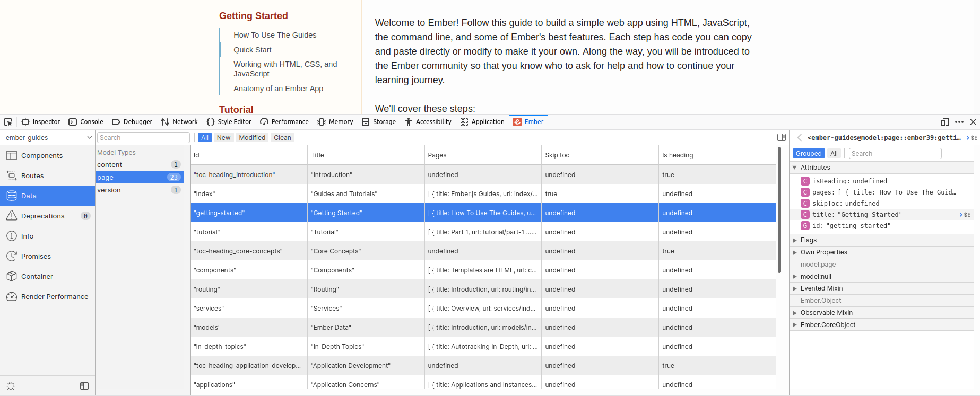Switch inspector to All properties view
Viewport: 980px width, 396px height.
(834, 154)
